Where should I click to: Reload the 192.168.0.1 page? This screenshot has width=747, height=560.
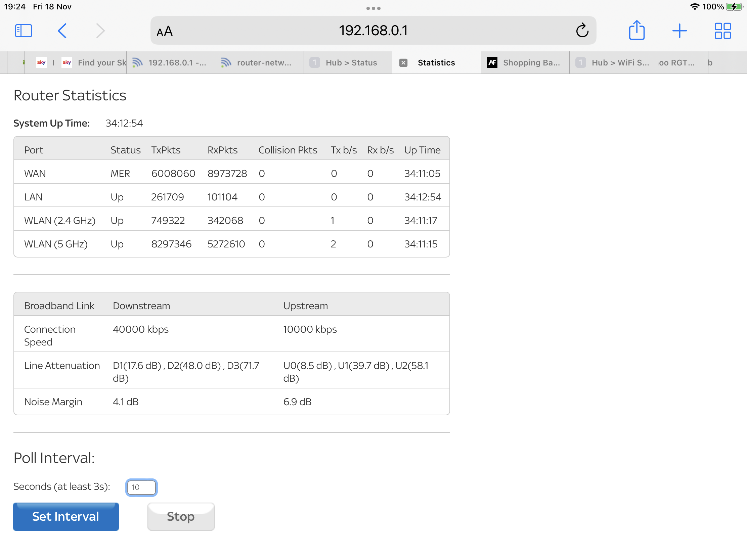tap(582, 30)
